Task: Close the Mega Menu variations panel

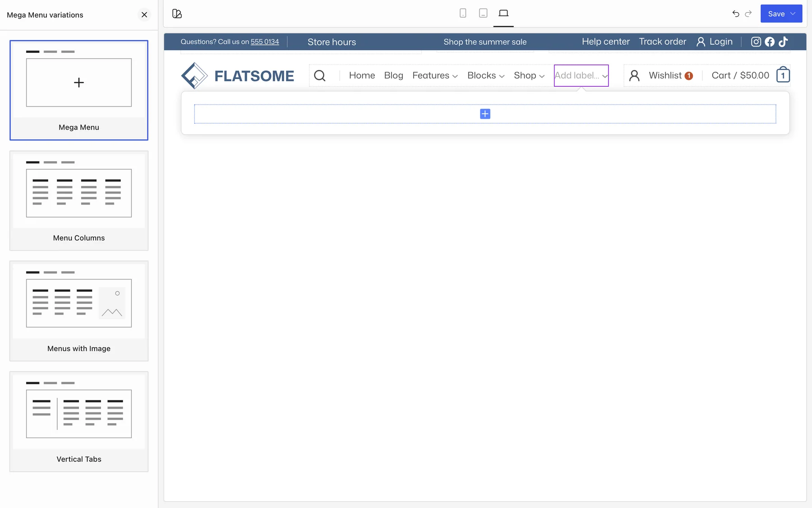Action: [x=144, y=15]
